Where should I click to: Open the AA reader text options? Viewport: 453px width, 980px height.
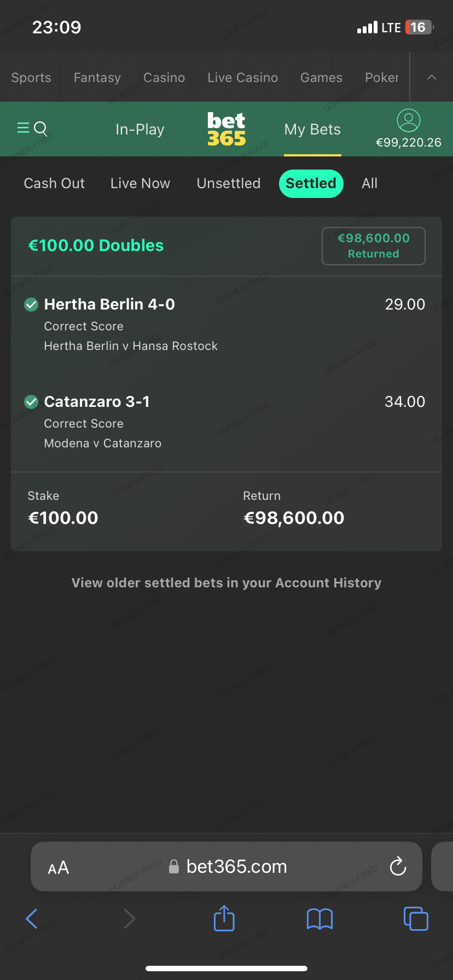59,867
